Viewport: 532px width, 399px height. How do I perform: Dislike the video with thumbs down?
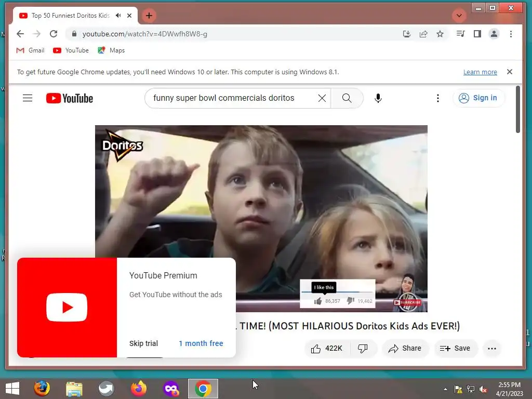tap(363, 349)
